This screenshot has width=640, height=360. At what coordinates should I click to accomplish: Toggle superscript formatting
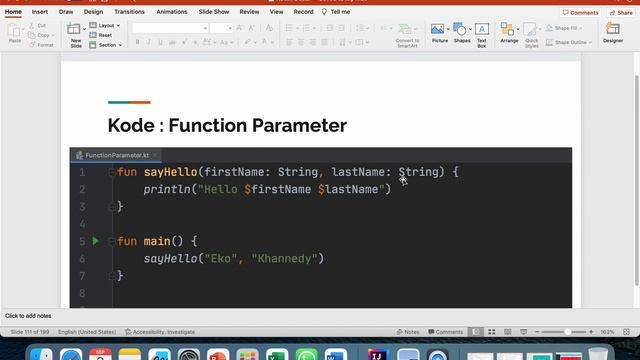[x=184, y=42]
